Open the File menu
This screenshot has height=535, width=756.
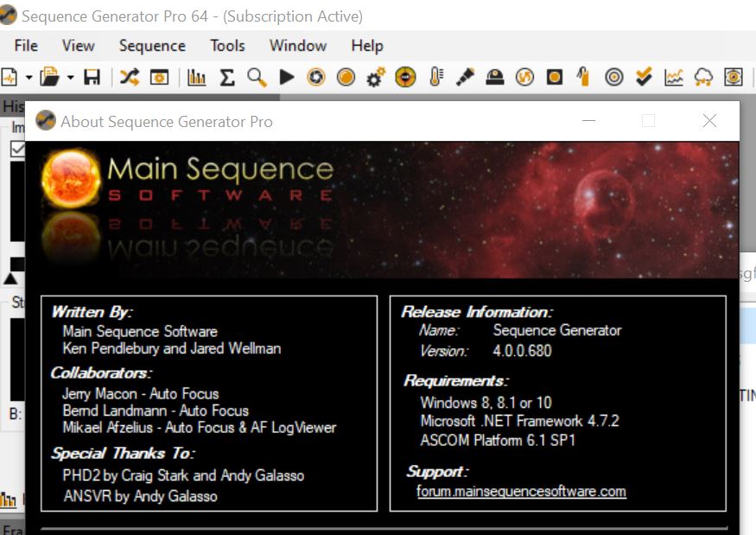coord(26,46)
